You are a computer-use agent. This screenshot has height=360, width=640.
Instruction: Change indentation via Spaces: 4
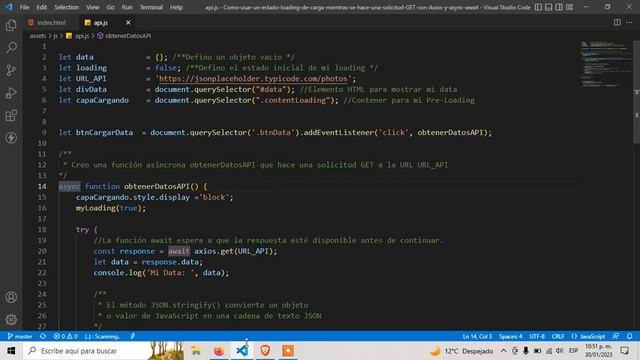coord(511,336)
